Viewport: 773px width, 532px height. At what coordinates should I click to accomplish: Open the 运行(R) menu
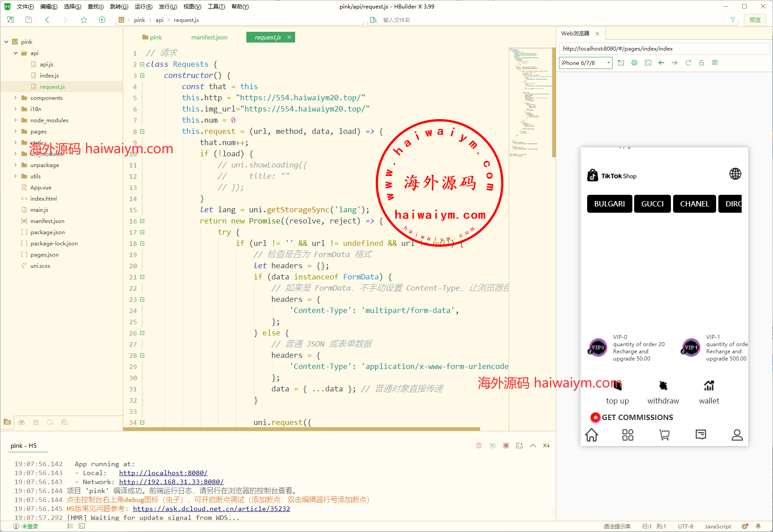[143, 7]
